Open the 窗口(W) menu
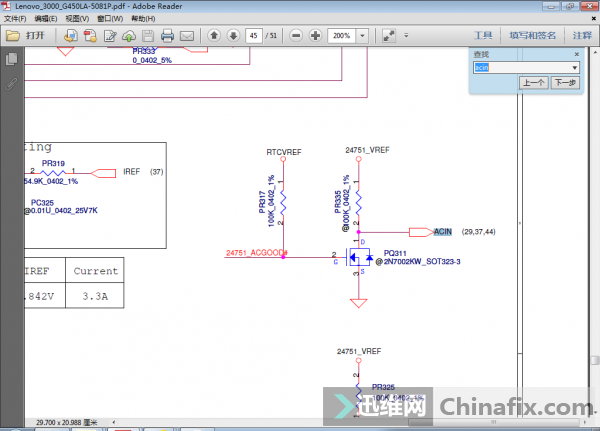This screenshot has height=431, width=600. pyautogui.click(x=110, y=19)
